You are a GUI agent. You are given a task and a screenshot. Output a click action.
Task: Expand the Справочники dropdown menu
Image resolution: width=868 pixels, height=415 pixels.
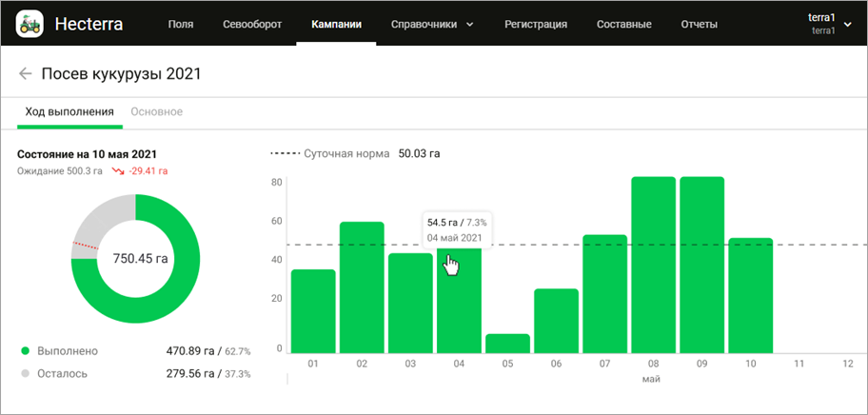[432, 24]
